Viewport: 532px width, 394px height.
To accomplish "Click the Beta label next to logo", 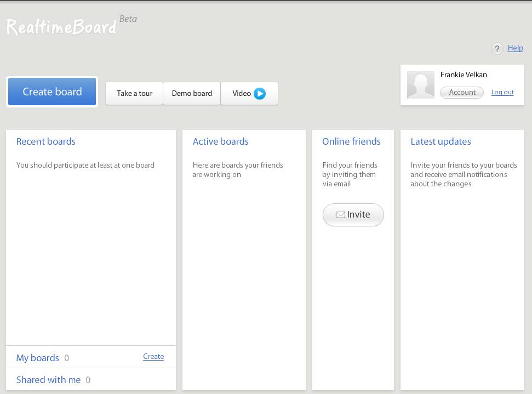I will (128, 19).
